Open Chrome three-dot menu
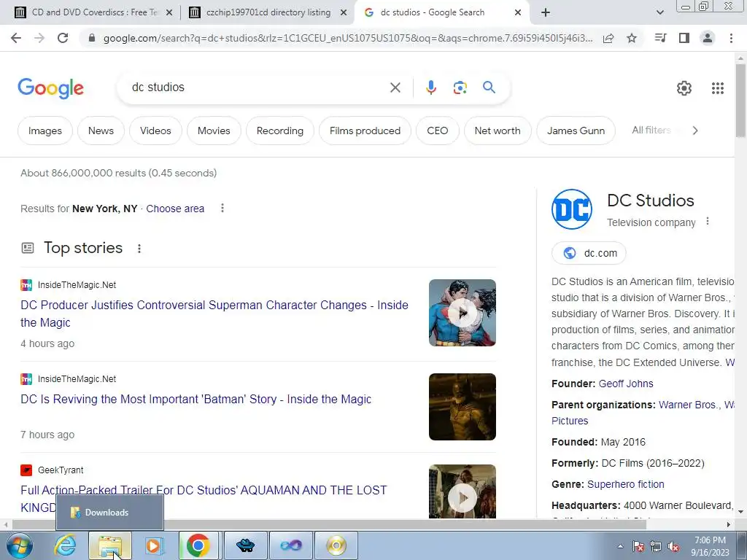747x560 pixels. click(731, 38)
